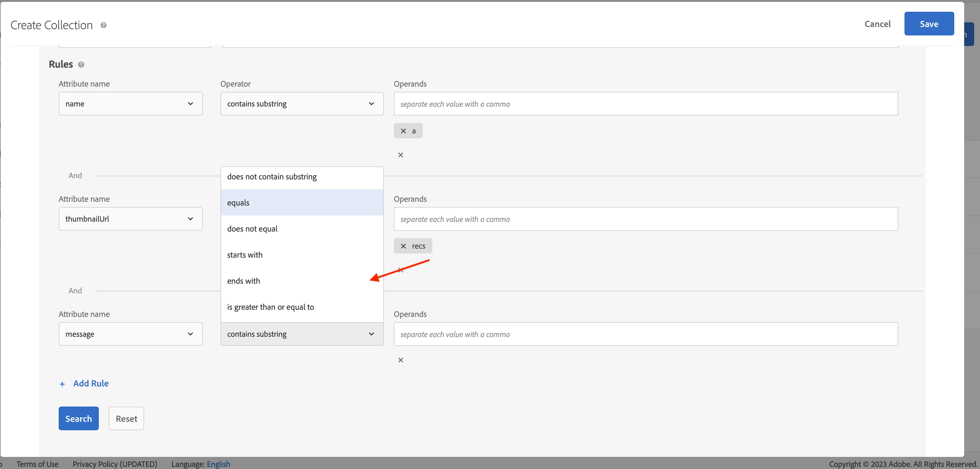Viewport: 980px width, 469px height.
Task: Click the Search button
Action: point(78,418)
